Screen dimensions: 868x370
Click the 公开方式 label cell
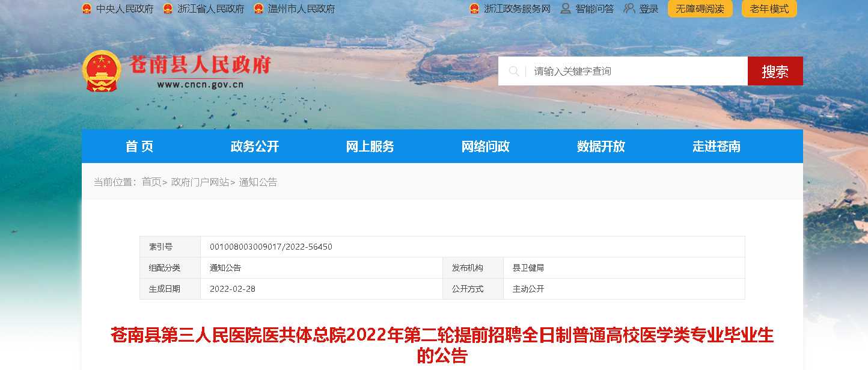click(x=473, y=289)
